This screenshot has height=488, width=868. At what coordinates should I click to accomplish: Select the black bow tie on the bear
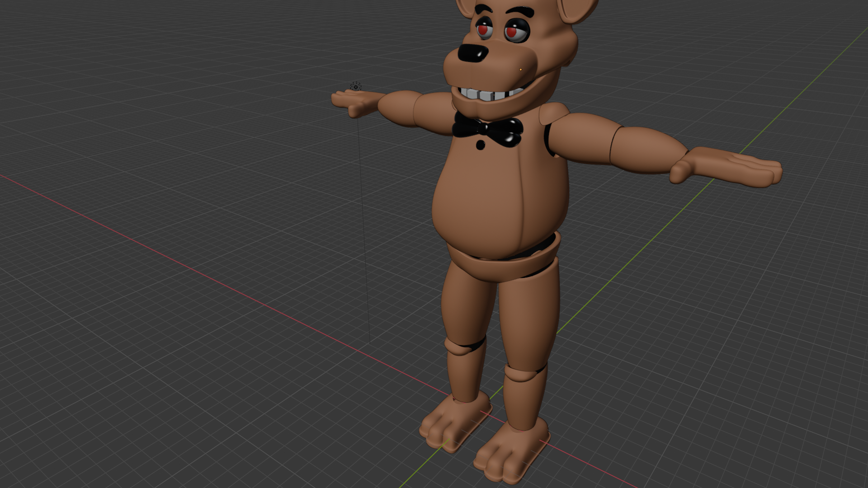tap(488, 129)
